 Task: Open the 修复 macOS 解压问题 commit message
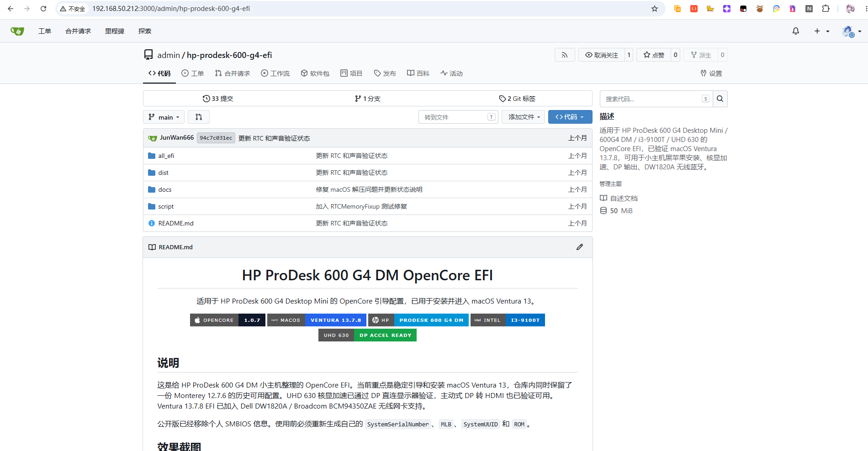pos(369,189)
